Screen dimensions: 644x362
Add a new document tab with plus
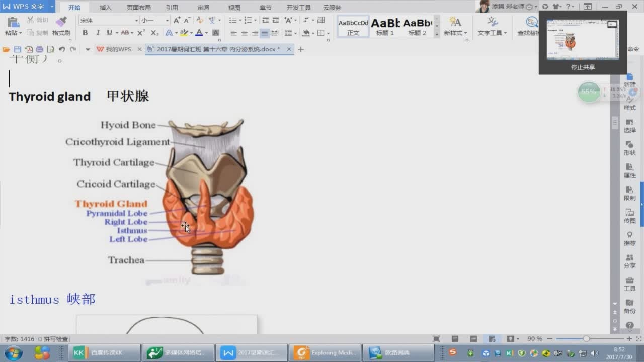click(x=301, y=49)
